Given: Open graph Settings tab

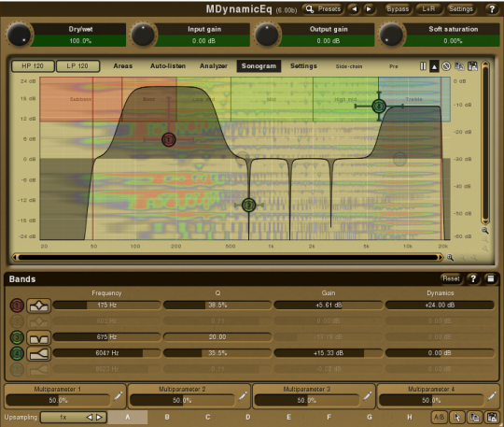Looking at the screenshot, I should pos(303,66).
